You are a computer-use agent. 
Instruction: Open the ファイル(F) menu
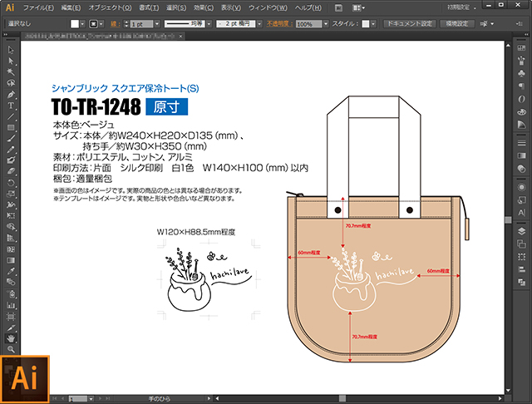click(x=39, y=7)
